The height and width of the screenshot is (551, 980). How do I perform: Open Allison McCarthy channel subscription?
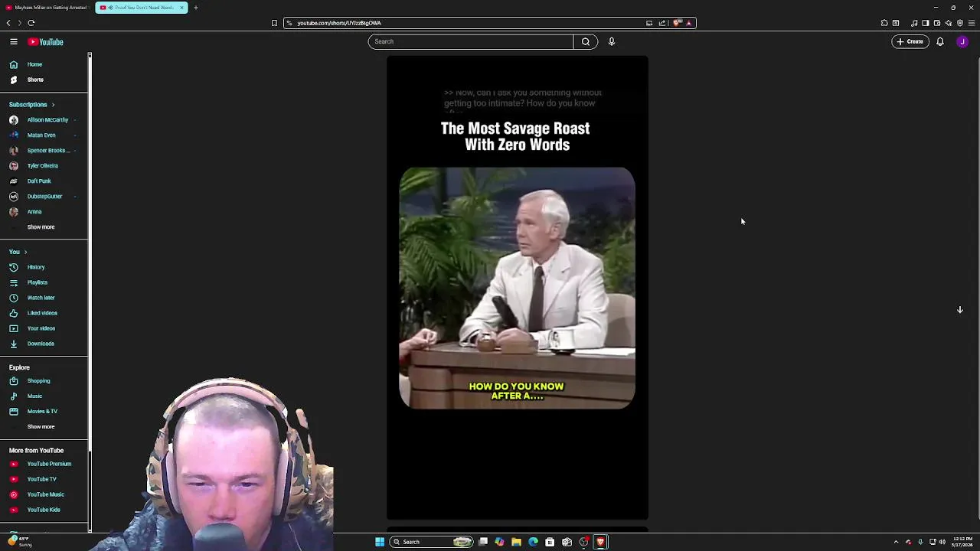(44, 120)
